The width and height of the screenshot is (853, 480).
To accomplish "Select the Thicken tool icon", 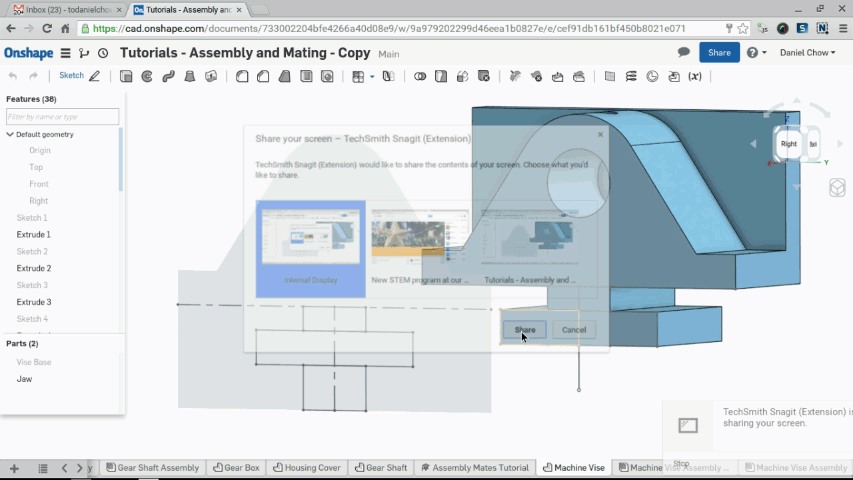I will pos(211,76).
